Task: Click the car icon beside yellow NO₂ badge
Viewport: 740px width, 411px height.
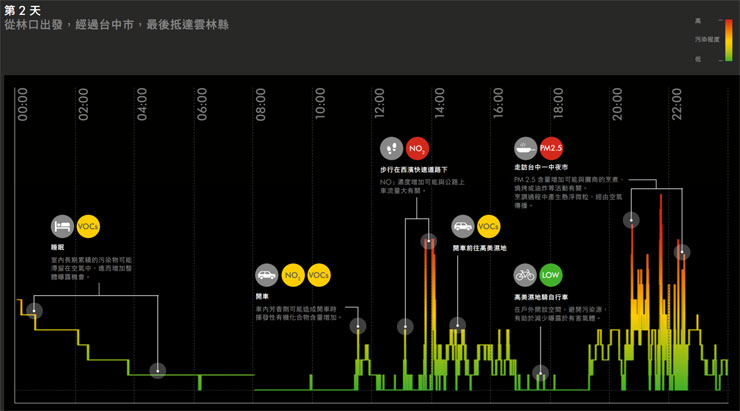Action: point(267,275)
